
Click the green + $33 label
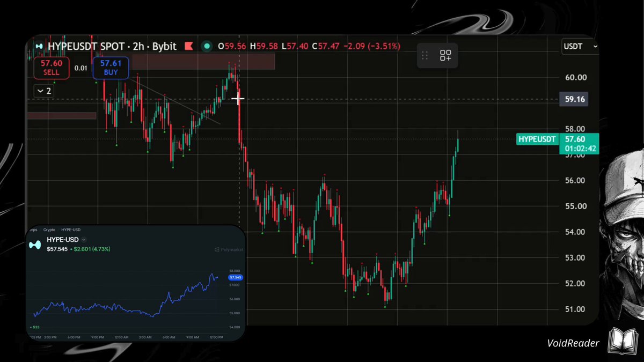[x=35, y=327]
